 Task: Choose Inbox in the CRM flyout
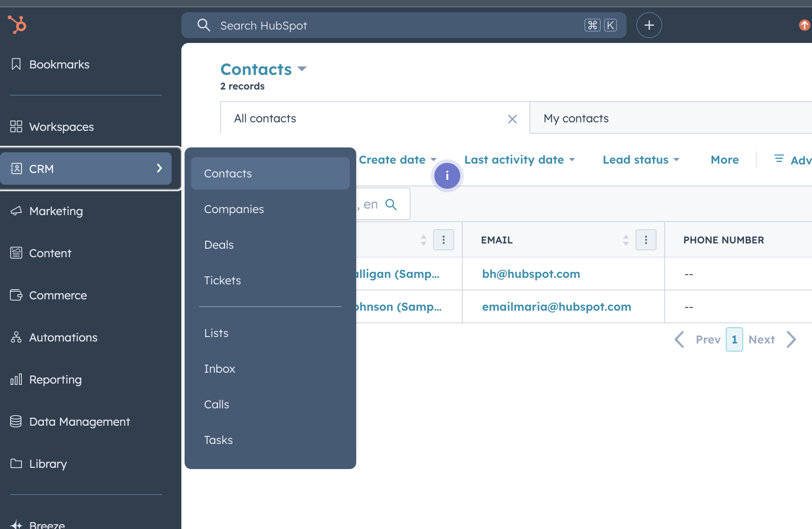pyautogui.click(x=270, y=369)
